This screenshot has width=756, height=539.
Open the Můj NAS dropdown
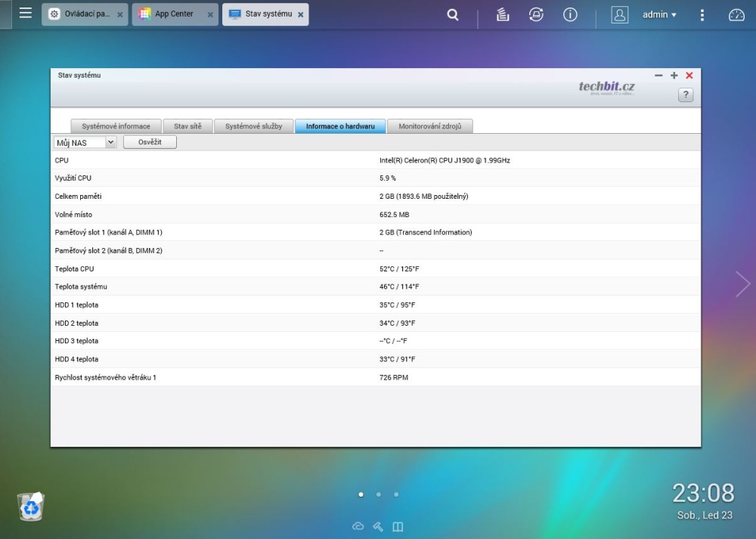coord(85,142)
